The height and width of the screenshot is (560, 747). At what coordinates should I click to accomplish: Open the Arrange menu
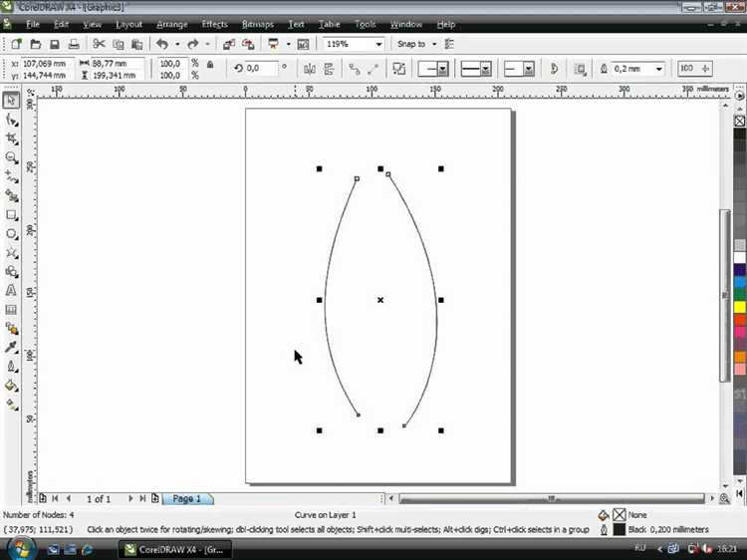pyautogui.click(x=172, y=24)
